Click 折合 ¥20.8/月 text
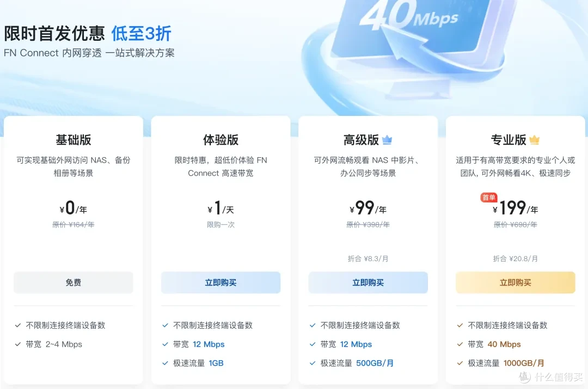 click(x=516, y=258)
